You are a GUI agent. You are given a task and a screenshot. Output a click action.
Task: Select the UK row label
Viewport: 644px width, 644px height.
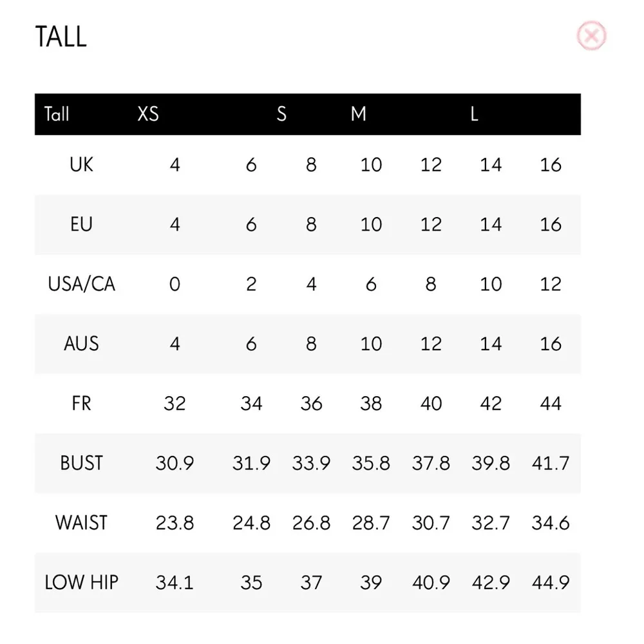point(82,165)
